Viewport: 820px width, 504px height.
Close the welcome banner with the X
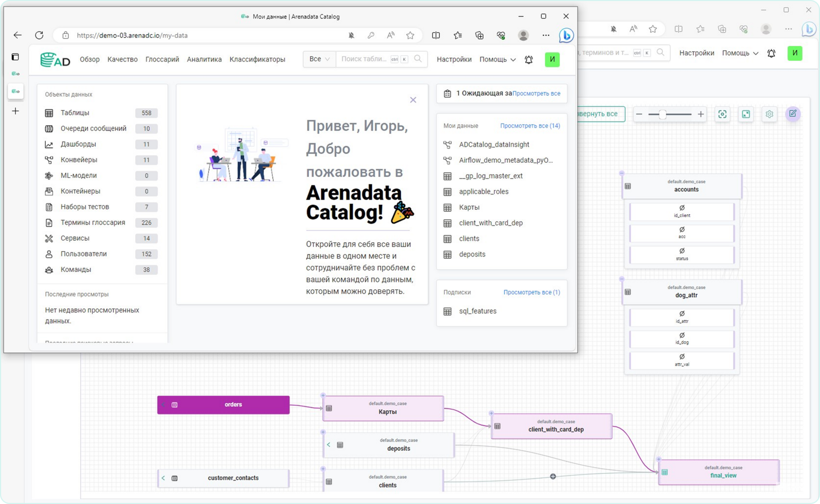point(413,100)
